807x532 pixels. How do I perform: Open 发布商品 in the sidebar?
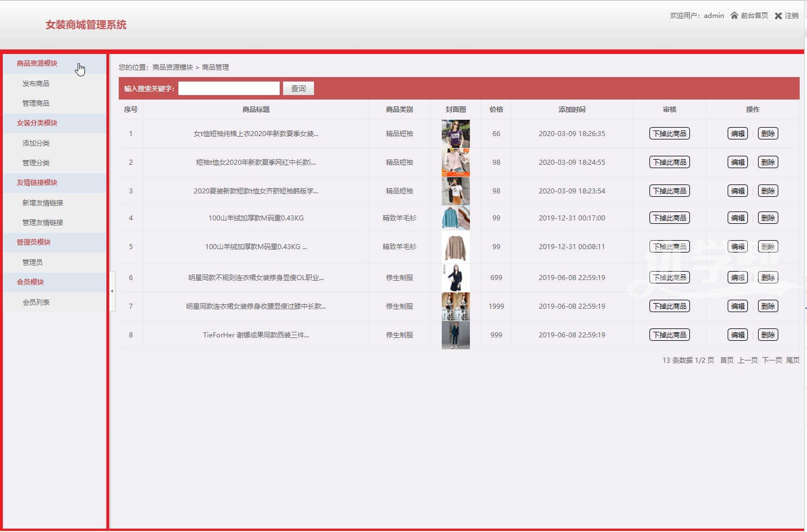pos(36,84)
